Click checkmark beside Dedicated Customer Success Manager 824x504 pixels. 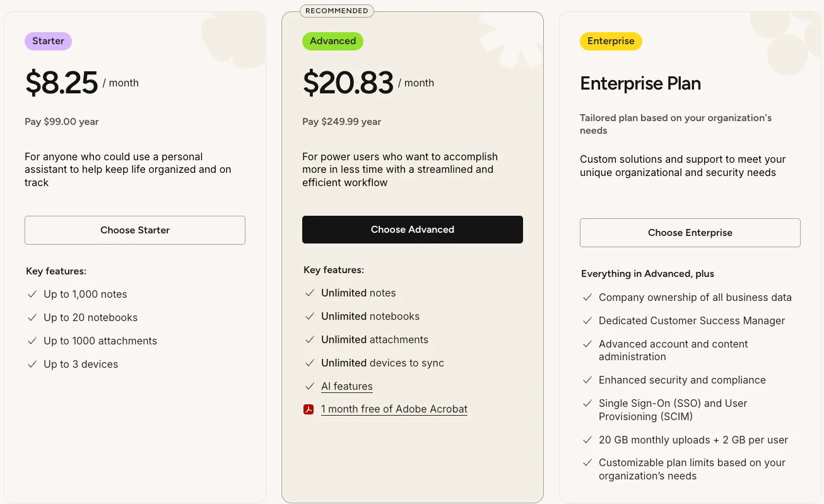(587, 320)
